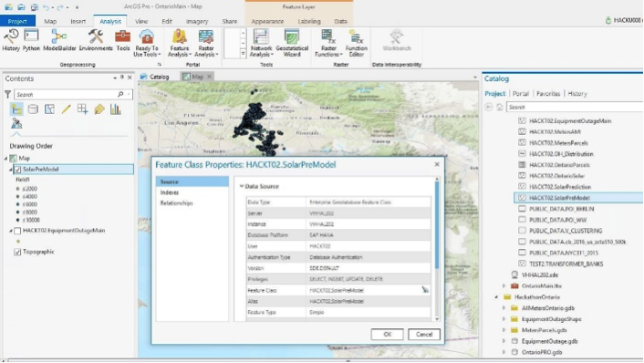Switch Catalog pane to Portal
644x363 pixels.
[521, 94]
